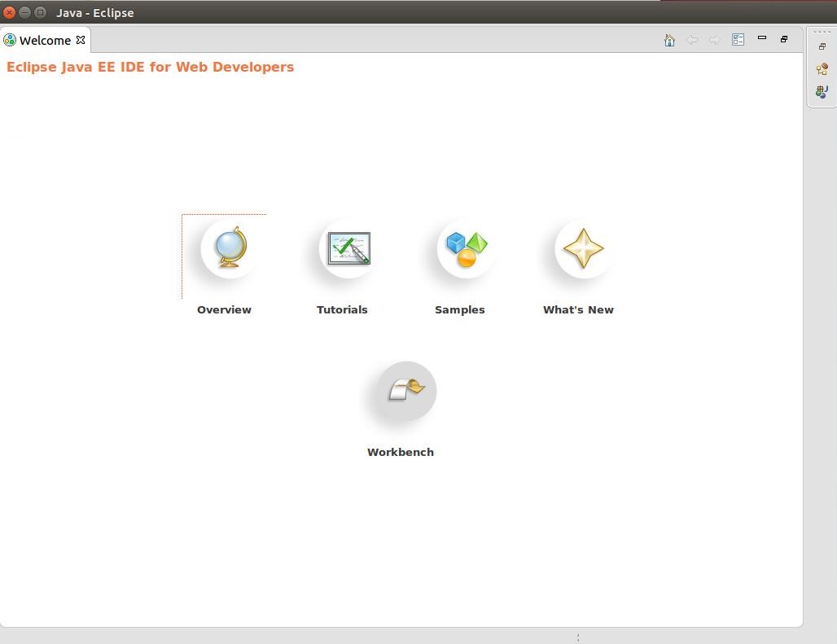Screen dimensions: 837x644
Task: Maximize the Eclipse window from title bar
Action: [40, 12]
